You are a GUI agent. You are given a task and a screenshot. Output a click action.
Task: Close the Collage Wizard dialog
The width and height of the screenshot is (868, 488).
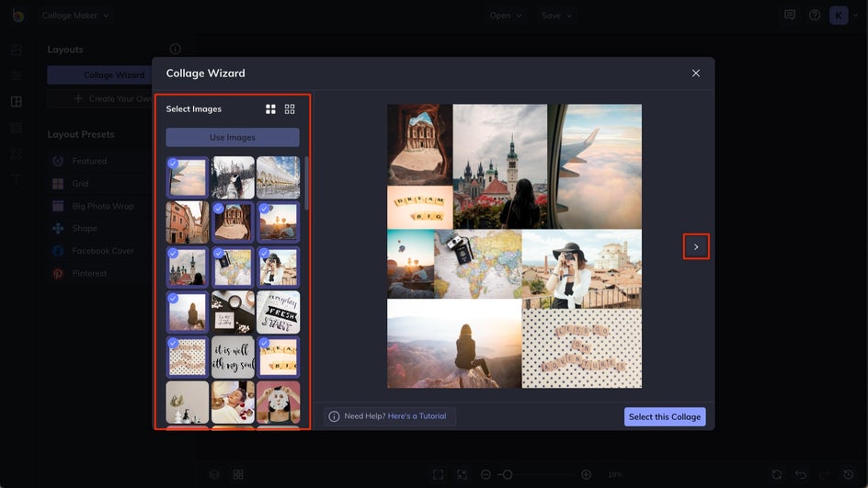click(696, 73)
